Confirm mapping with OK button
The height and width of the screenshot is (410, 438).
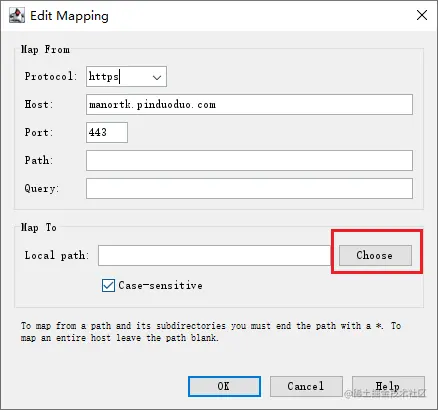point(224,387)
